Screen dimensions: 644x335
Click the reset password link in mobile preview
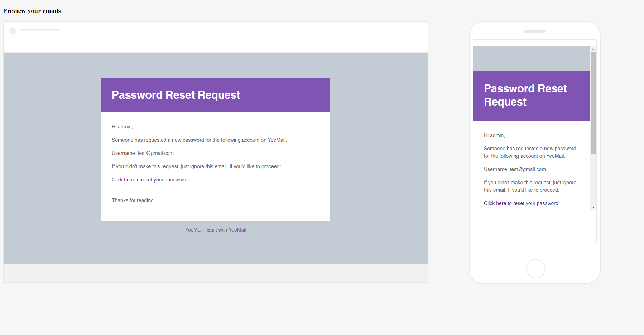pos(521,203)
